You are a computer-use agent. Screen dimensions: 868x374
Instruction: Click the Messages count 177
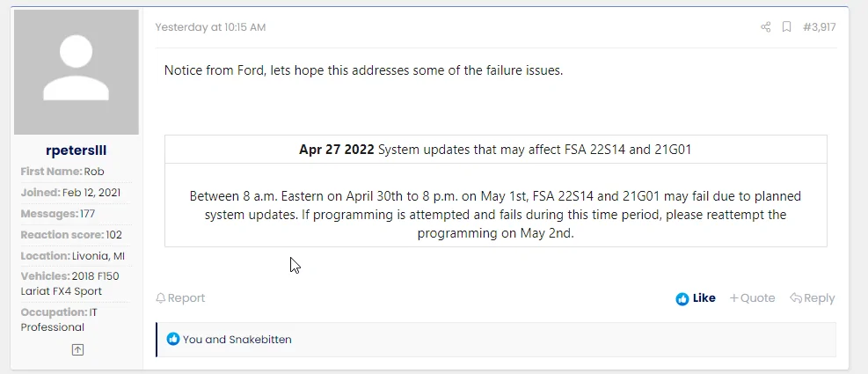[x=87, y=214]
